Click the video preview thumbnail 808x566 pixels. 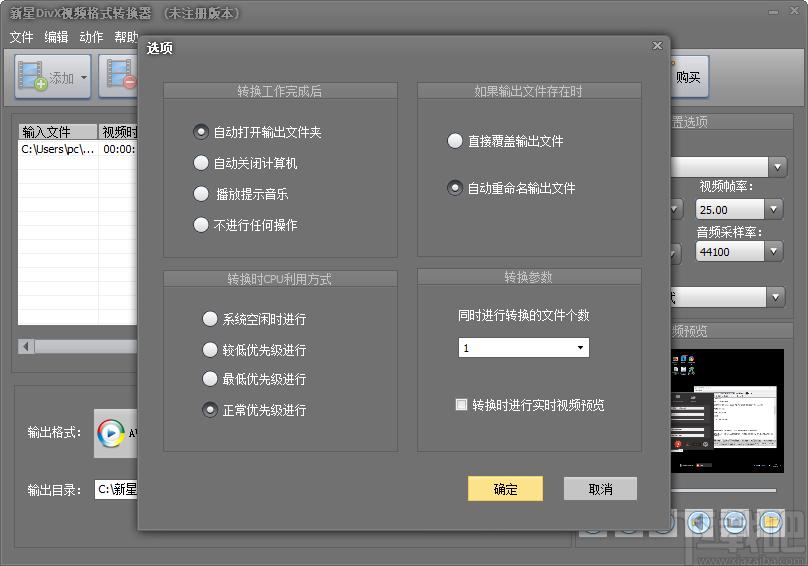click(x=727, y=411)
